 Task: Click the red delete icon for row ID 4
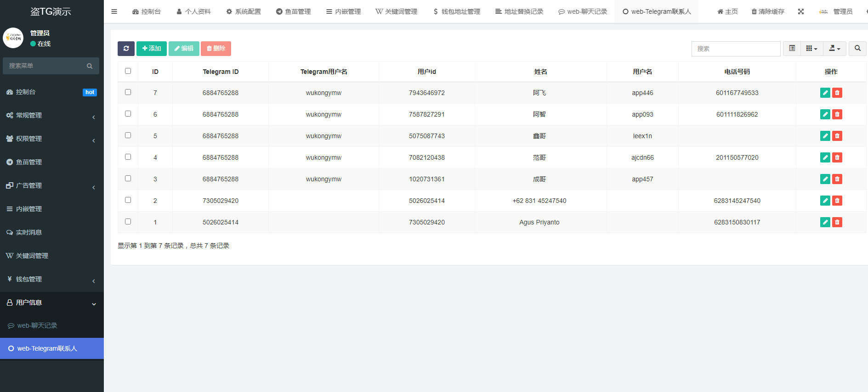click(x=837, y=157)
